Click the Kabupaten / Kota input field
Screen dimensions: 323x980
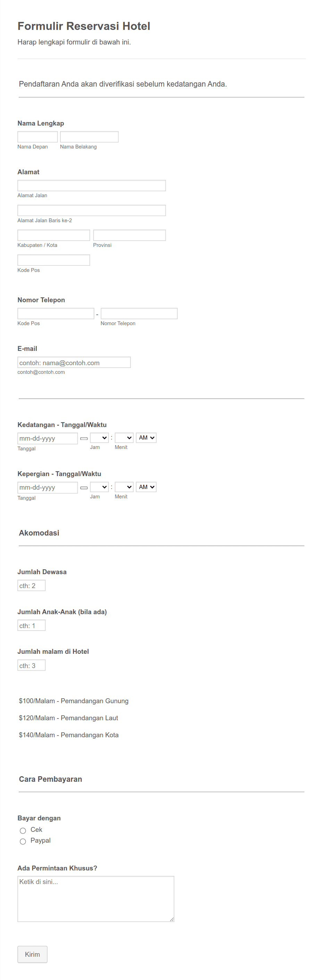[x=53, y=235]
